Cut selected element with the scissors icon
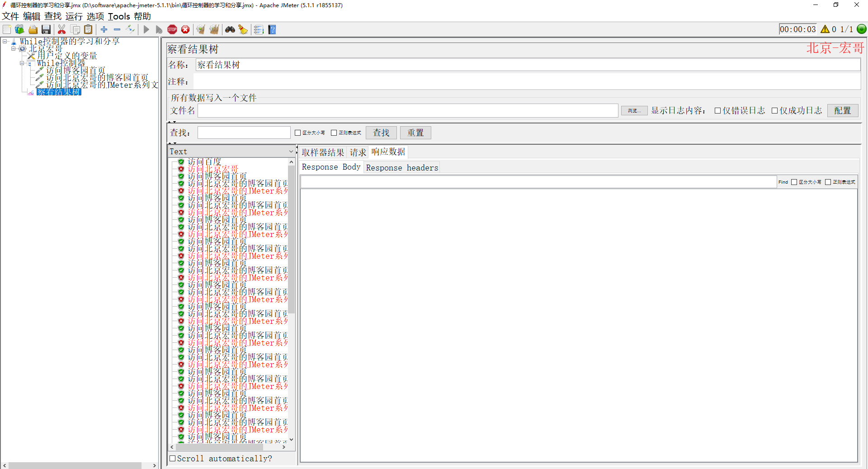 (x=62, y=29)
